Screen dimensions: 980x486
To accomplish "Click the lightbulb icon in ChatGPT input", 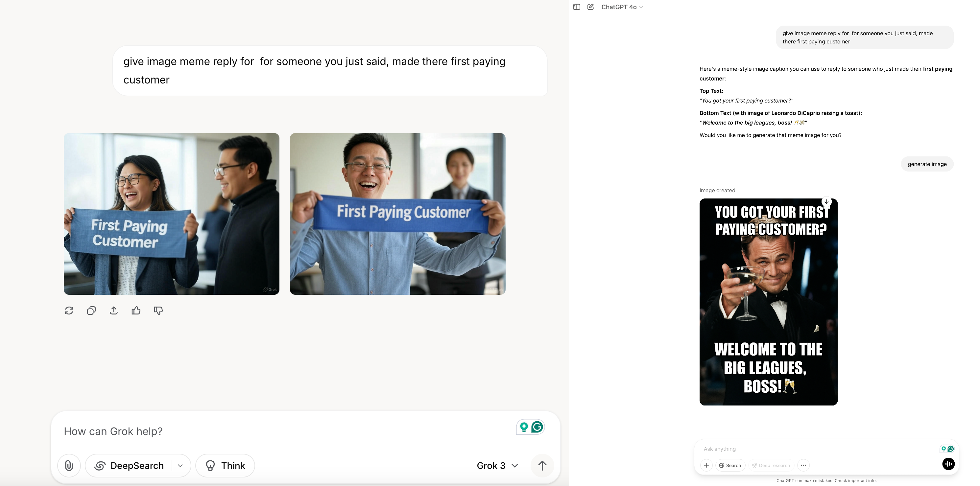I will coord(944,449).
